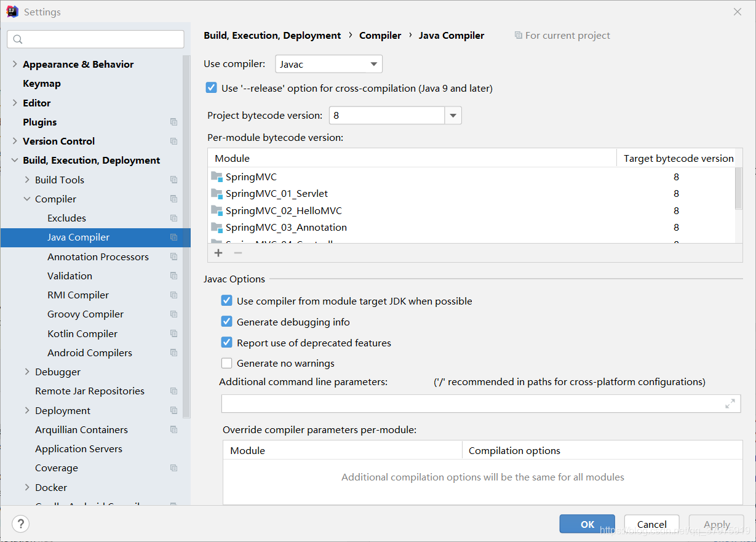The image size is (756, 542).
Task: Open Project bytecode version dropdown arrow
Action: 453,116
